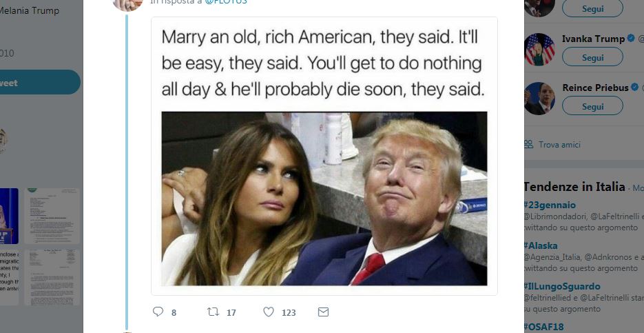Open Reince Priebus's profile avatar
Viewport: 644px width, 333px height.
pyautogui.click(x=540, y=99)
